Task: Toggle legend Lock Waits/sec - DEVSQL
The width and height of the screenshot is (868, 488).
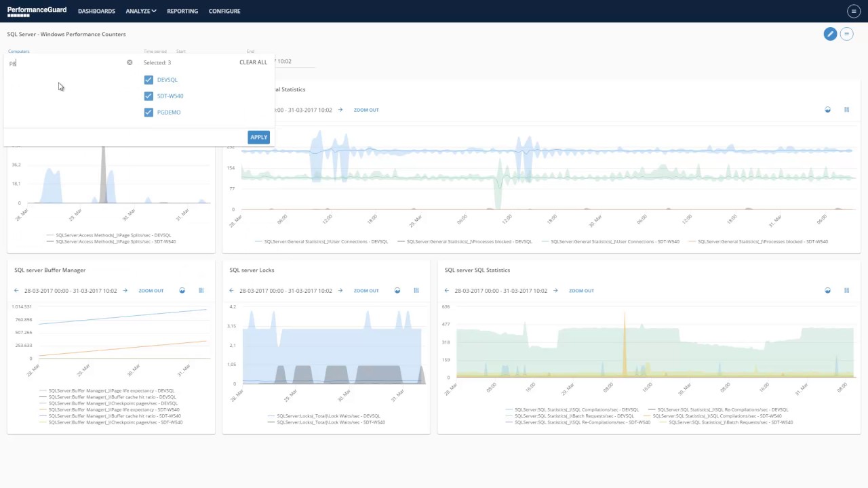Action: coord(324,416)
